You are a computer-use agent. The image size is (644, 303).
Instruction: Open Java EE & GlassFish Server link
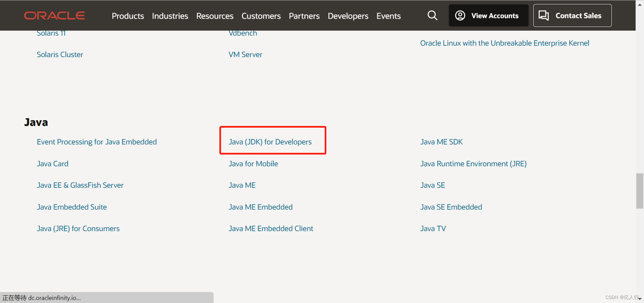[x=80, y=185]
